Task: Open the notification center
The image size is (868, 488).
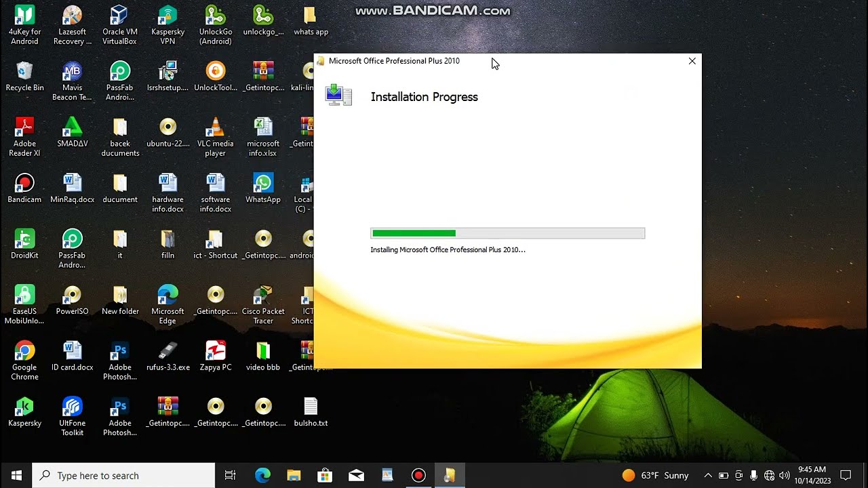Action: 846,475
